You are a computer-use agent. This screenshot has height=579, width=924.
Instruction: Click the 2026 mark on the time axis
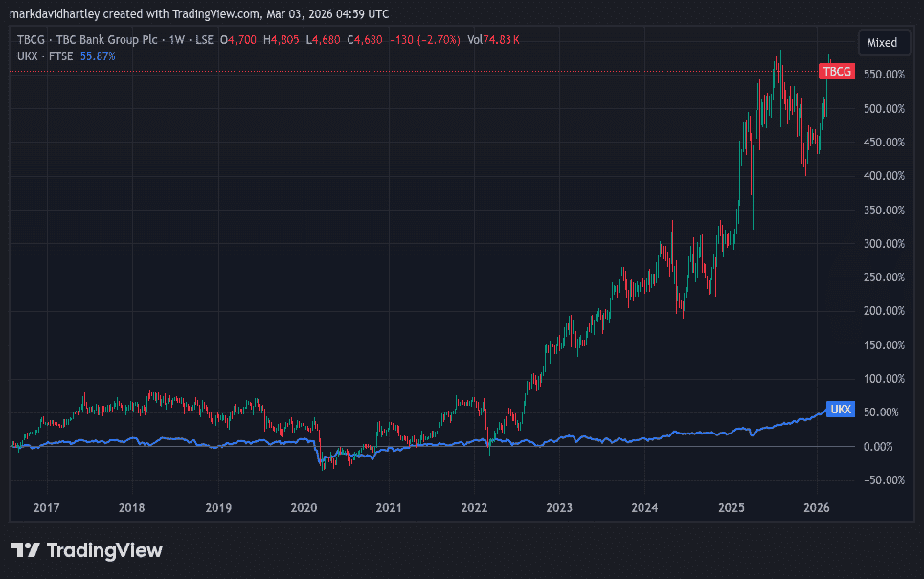tap(817, 508)
